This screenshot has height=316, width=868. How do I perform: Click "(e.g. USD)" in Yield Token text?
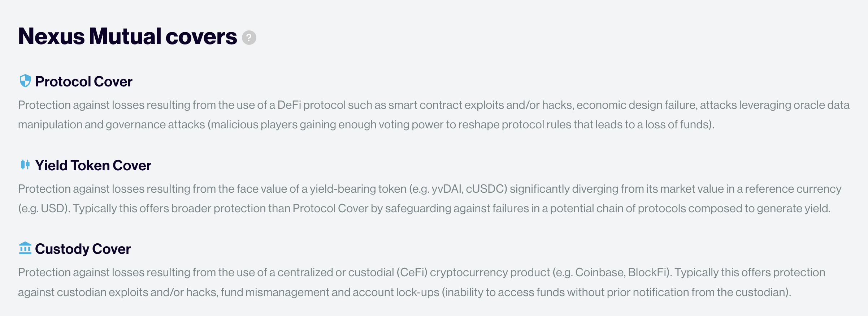point(44,209)
